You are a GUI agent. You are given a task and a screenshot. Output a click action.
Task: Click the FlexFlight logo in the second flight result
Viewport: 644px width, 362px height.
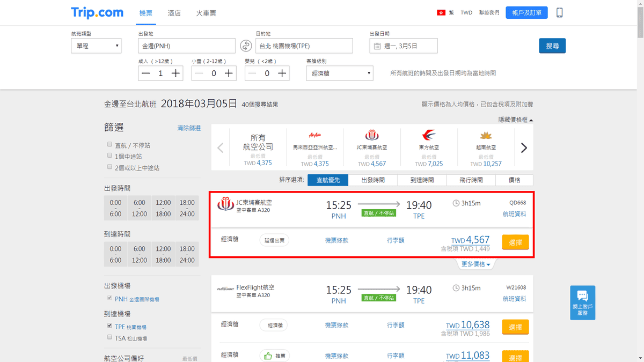[225, 289]
